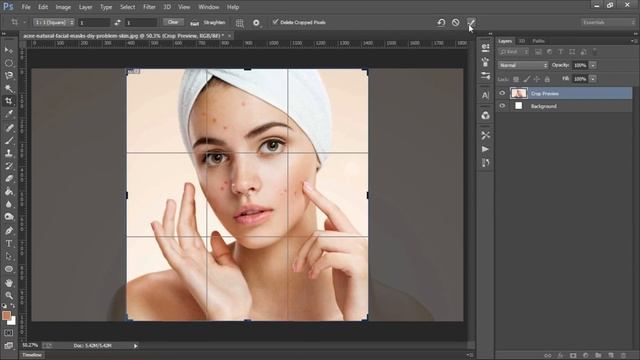Open 1:1 (Square) ratio dropdown
This screenshot has width=640, height=360.
(54, 22)
